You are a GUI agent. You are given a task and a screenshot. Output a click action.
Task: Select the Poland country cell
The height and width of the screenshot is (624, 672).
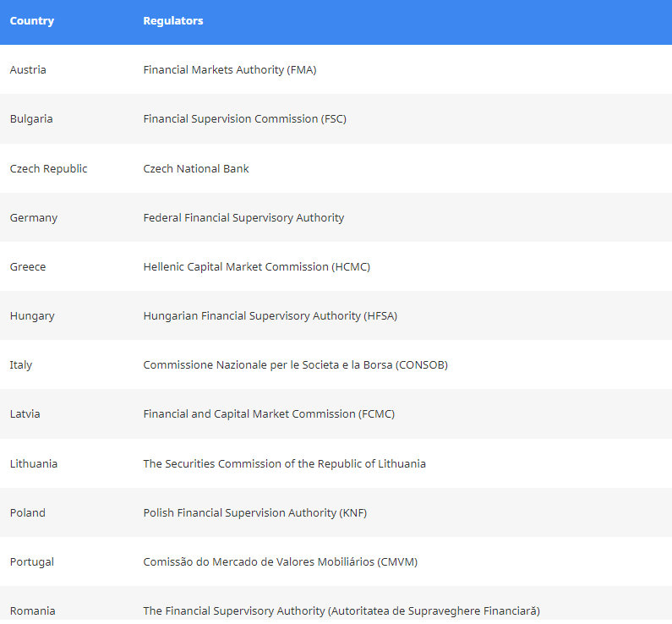(x=27, y=513)
